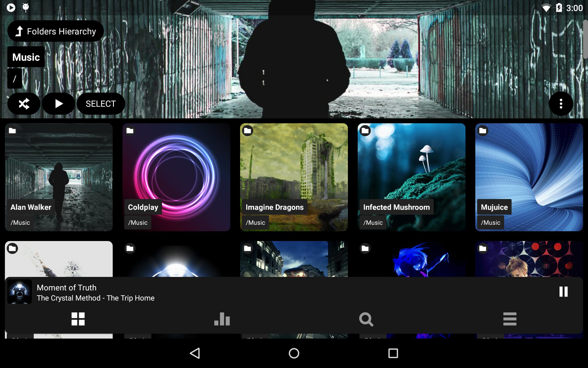Select tracks for playlist
This screenshot has width=588, height=368.
(x=100, y=104)
